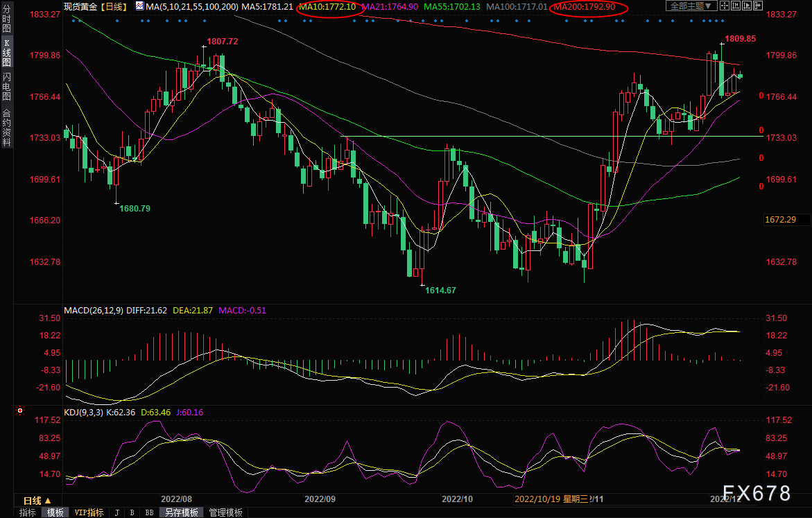Expand the 日线 period selector
Image resolution: width=812 pixels, height=518 pixels.
click(x=37, y=501)
